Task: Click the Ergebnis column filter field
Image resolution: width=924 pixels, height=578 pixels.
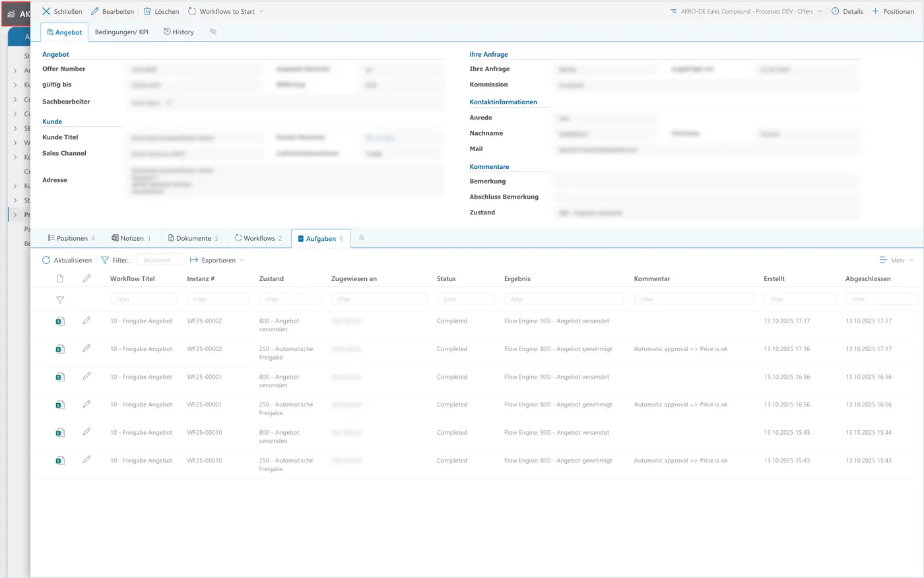Action: click(x=564, y=299)
